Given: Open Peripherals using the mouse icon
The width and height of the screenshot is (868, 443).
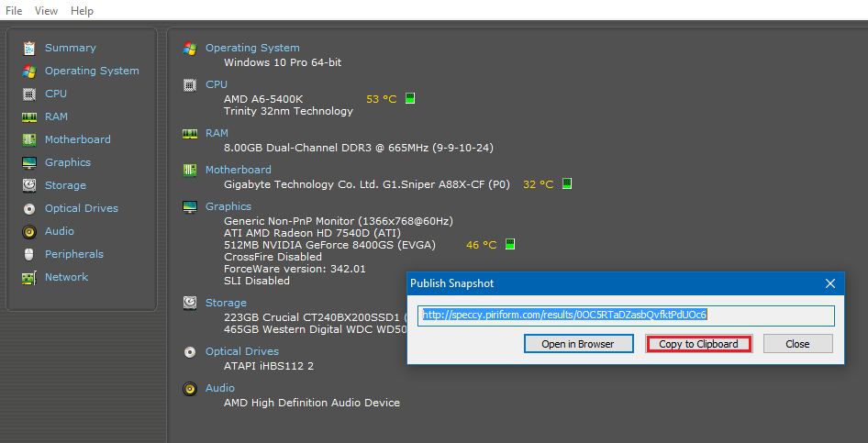Looking at the screenshot, I should point(28,254).
